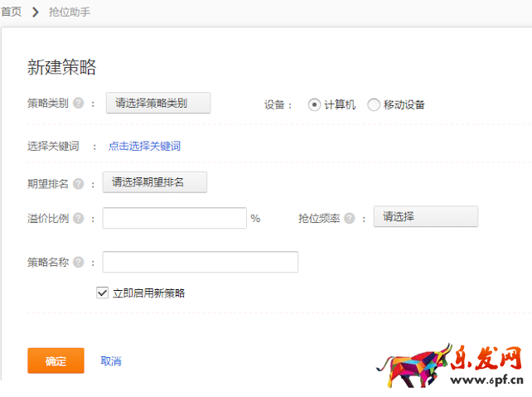Expand the 请选择期望排名 dropdown
The image size is (532, 397).
coord(154,182)
